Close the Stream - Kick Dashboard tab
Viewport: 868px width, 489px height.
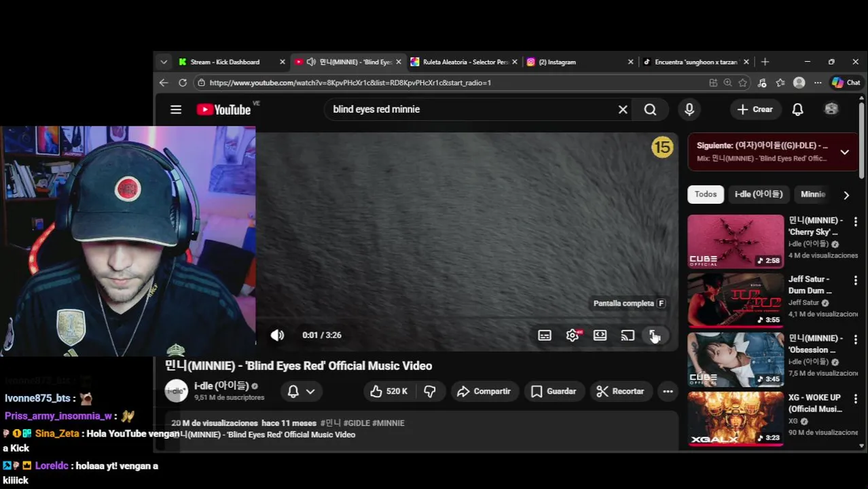pyautogui.click(x=283, y=62)
